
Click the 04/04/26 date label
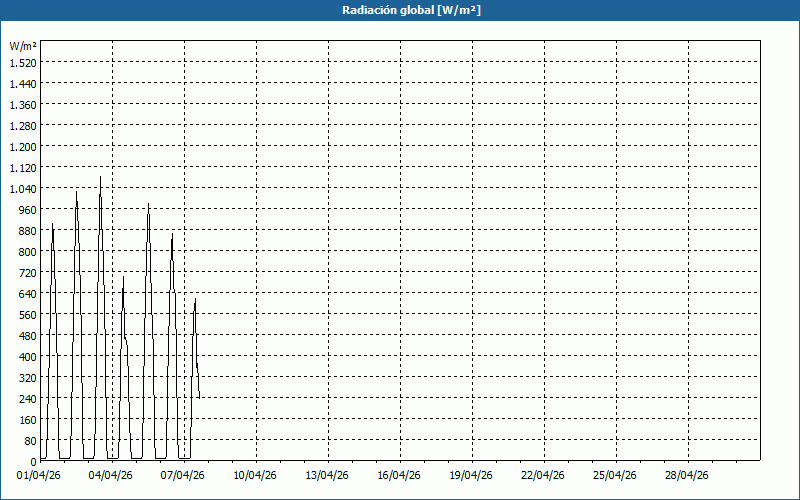click(112, 475)
